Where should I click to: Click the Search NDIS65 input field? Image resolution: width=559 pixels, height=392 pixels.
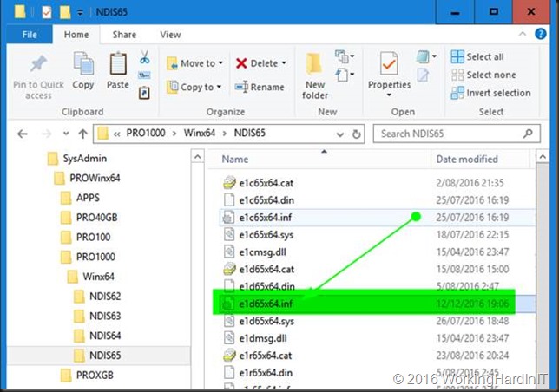450,134
